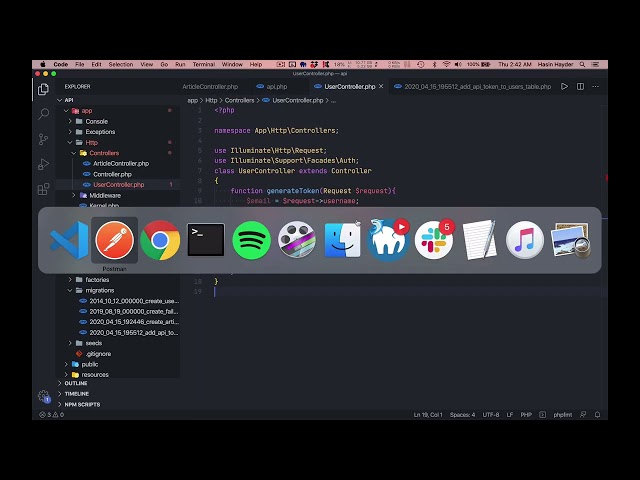
Task: Switch to Postman in app switcher
Action: coord(114,240)
